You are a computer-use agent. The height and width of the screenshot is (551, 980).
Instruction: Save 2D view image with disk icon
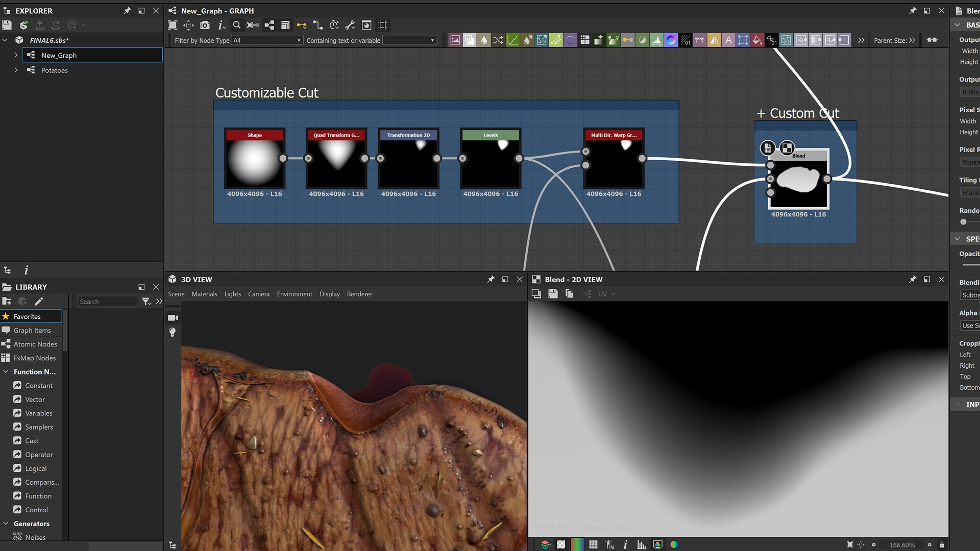click(x=553, y=294)
